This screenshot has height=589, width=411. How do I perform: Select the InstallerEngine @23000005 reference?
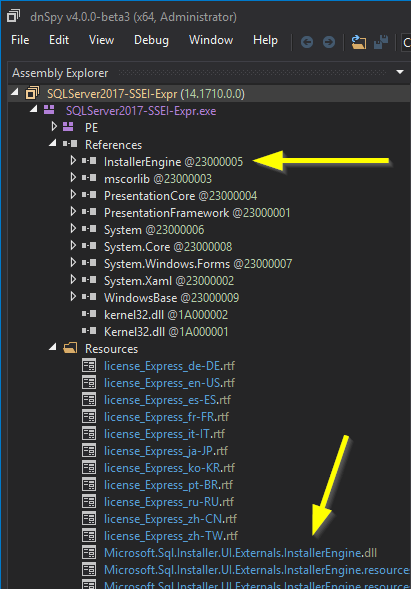click(x=174, y=162)
